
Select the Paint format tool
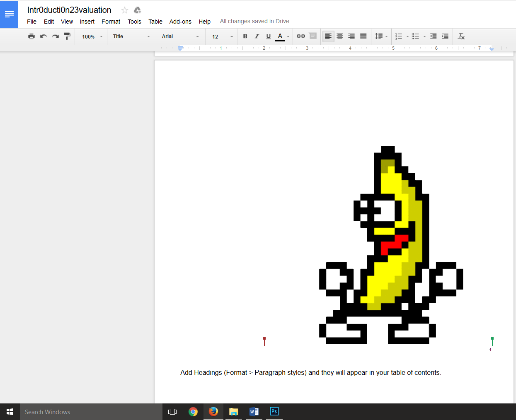click(67, 36)
